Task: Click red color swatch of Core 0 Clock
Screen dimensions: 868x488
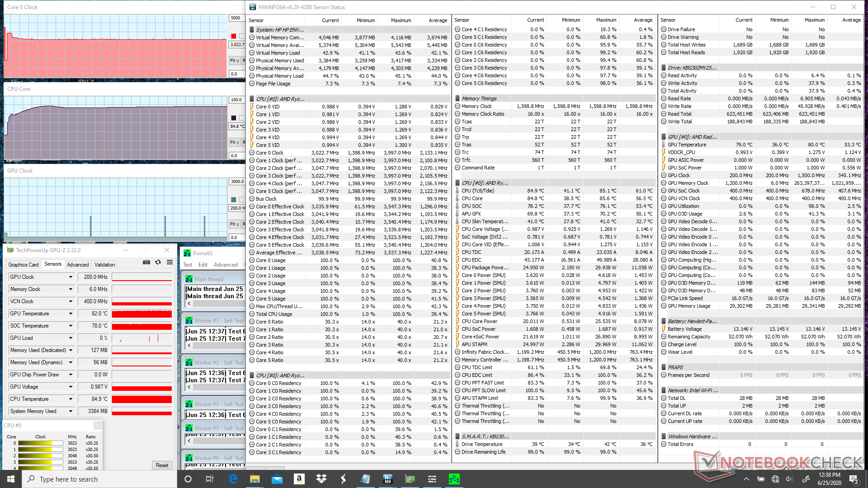Action: coord(233,36)
